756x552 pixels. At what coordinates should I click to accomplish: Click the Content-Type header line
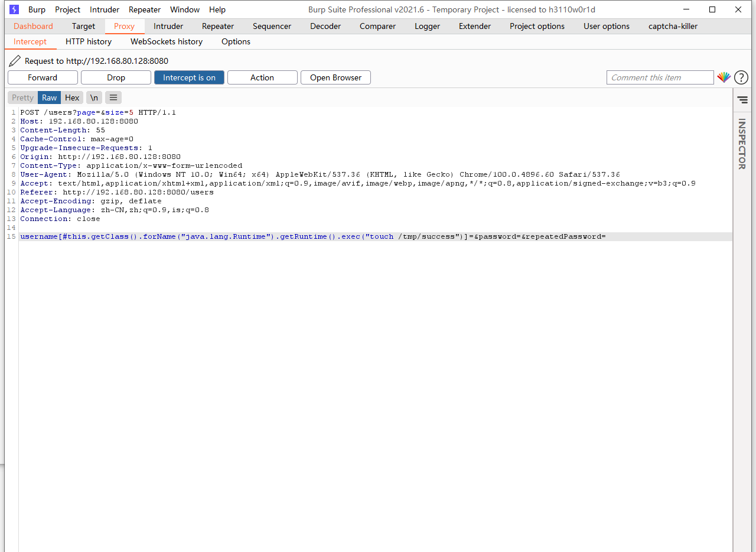tap(131, 165)
